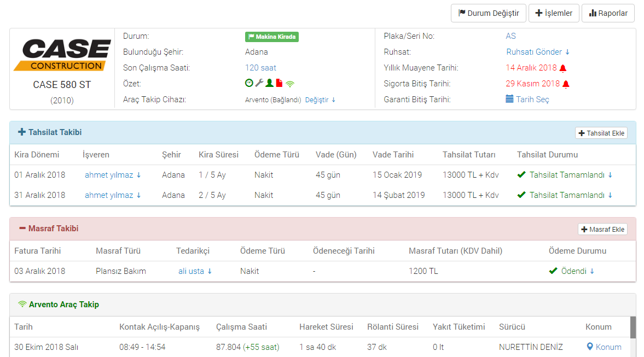644x357 pixels.
Task: Click the 08:49 - 14:54 ignition time cell
Action: (x=142, y=347)
